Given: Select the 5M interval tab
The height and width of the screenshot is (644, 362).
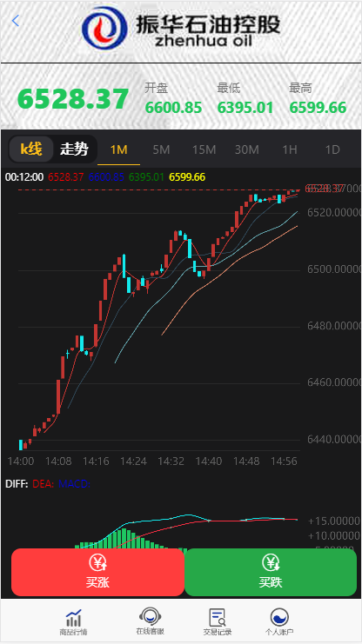Looking at the screenshot, I should 161,149.
